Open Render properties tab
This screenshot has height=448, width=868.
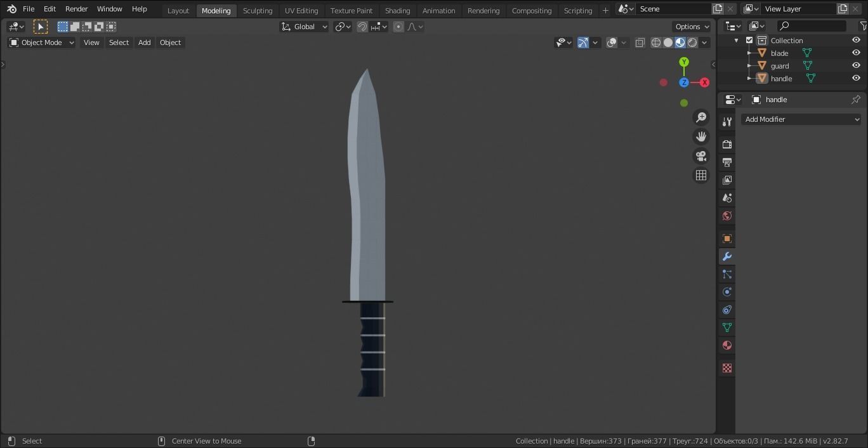[727, 145]
